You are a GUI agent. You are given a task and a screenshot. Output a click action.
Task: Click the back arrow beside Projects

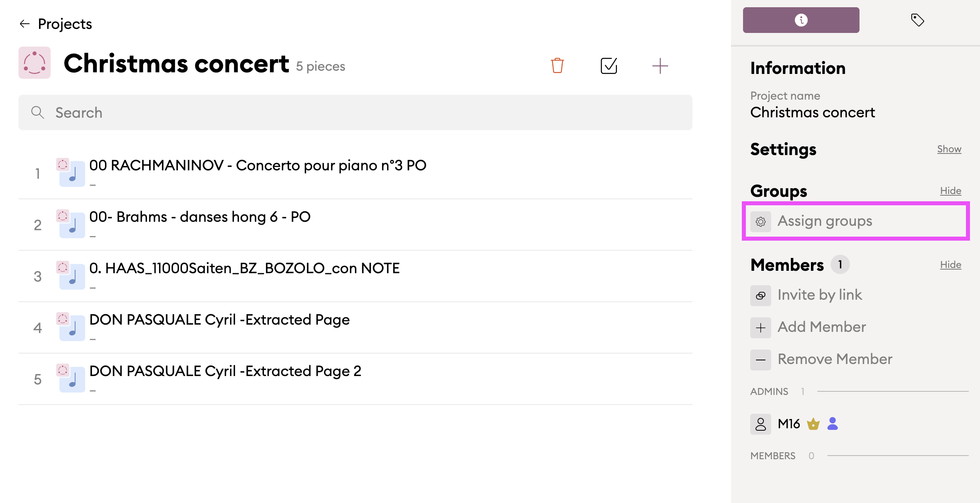[25, 24]
